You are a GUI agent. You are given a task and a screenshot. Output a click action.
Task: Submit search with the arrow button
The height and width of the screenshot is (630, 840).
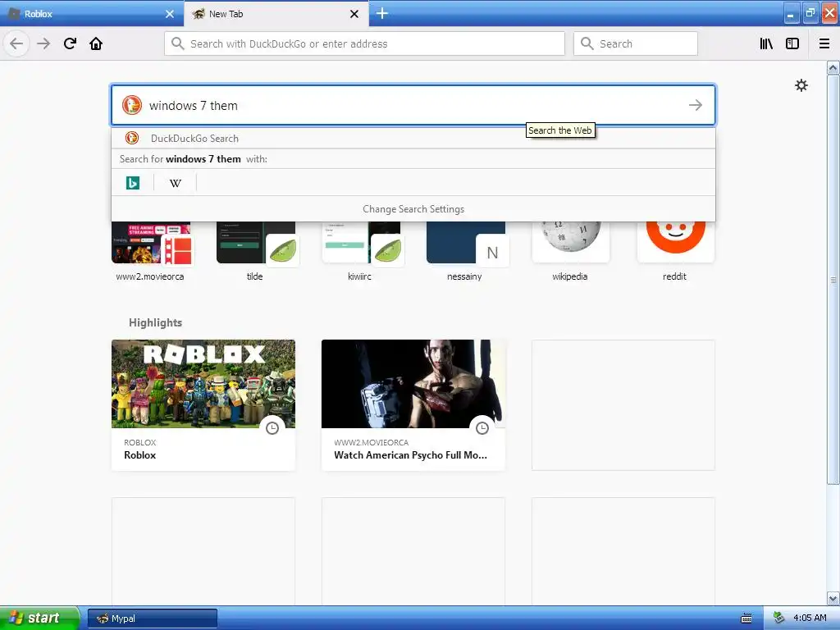pos(696,105)
